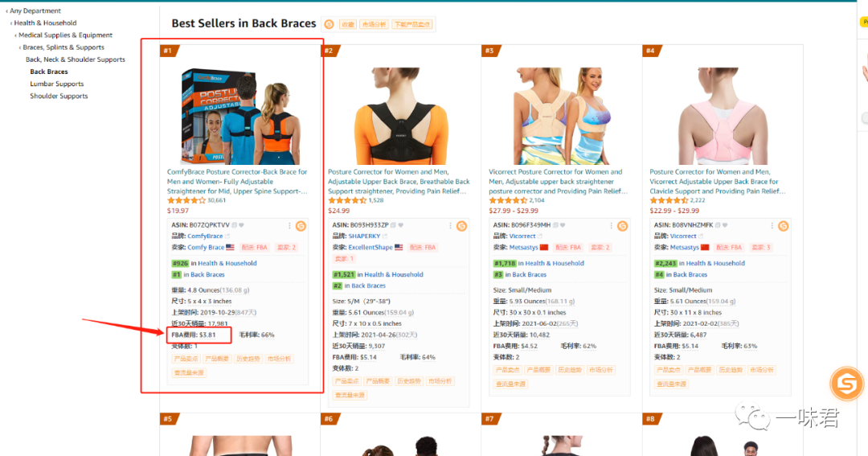Screen dimensions: 868x456
Task: Click 历史趋势 button in ComfyBrace card
Action: click(248, 359)
